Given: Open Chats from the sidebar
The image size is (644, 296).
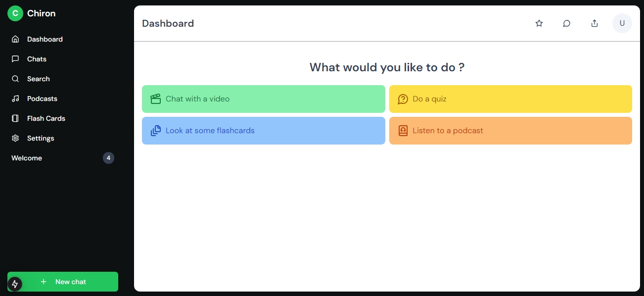Looking at the screenshot, I should click(x=37, y=59).
